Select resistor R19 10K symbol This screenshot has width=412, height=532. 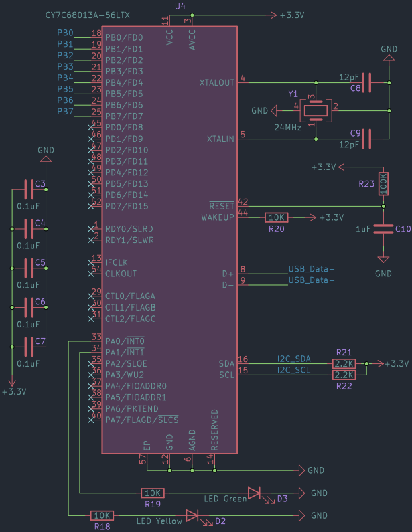click(x=153, y=493)
